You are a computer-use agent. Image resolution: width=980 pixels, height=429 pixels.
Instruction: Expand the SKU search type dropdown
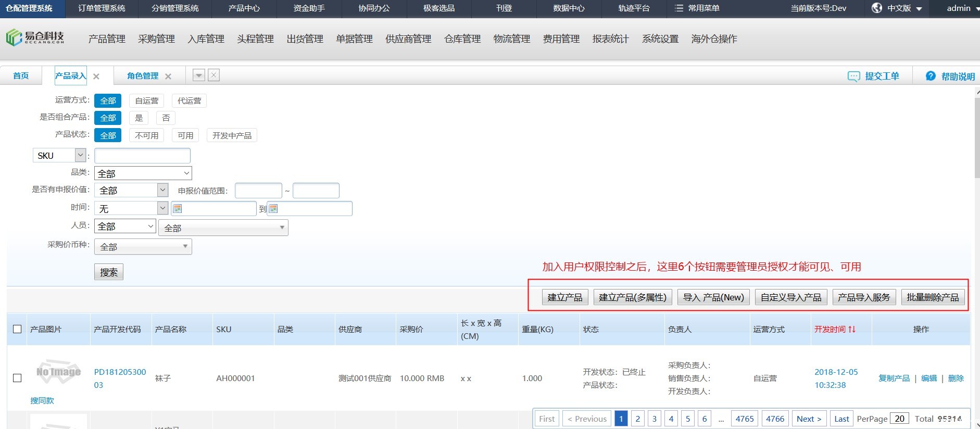point(80,155)
